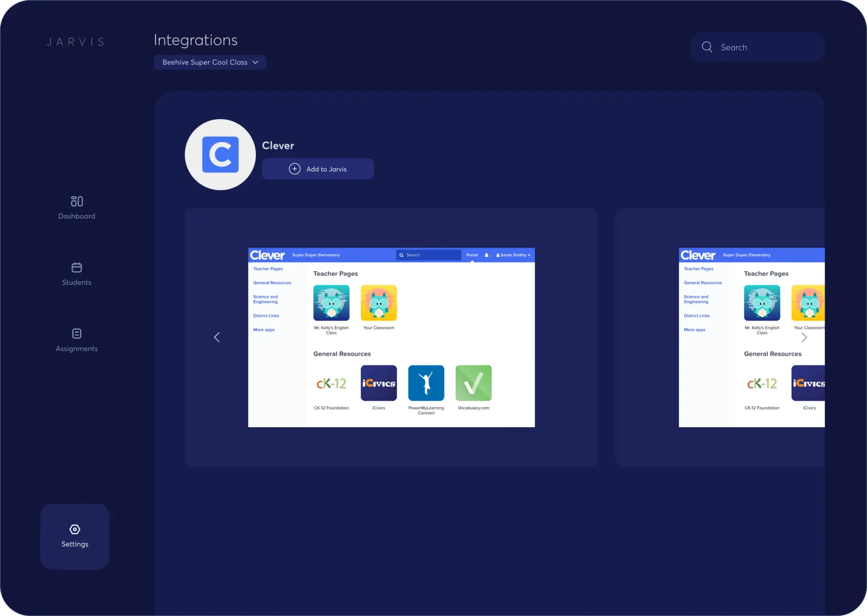The image size is (867, 616).
Task: Click Teacher Pages heading in first screenshot
Action: pyautogui.click(x=335, y=273)
